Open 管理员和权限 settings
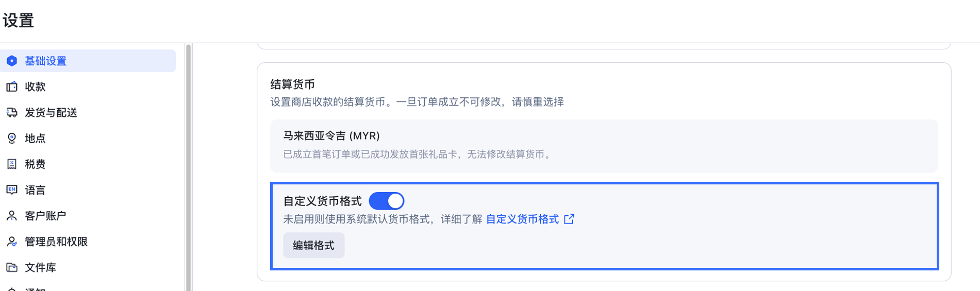The image size is (980, 291). point(56,242)
